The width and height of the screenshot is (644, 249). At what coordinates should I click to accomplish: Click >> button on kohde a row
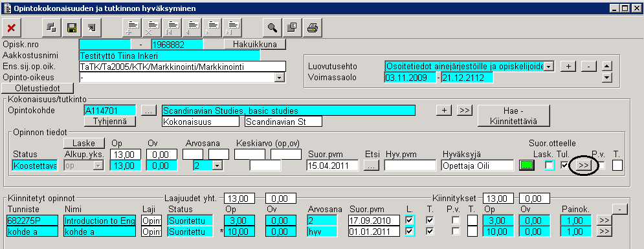point(604,232)
